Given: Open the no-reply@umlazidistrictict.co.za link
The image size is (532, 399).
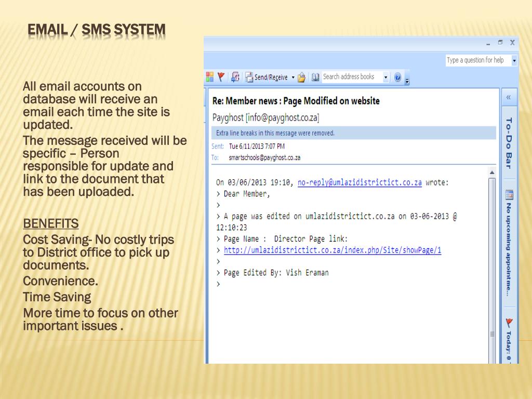Looking at the screenshot, I should pyautogui.click(x=360, y=182).
